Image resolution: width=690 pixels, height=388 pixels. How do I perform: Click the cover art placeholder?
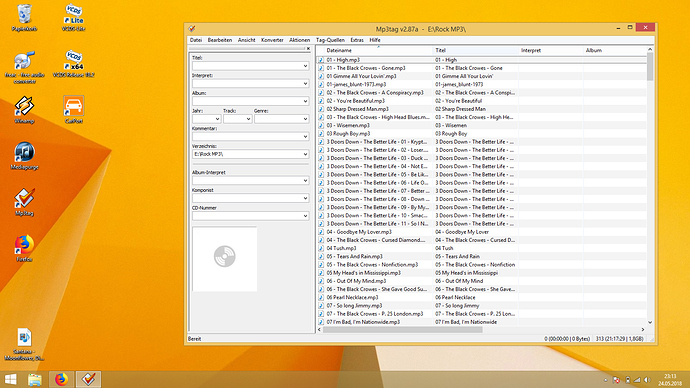(224, 259)
